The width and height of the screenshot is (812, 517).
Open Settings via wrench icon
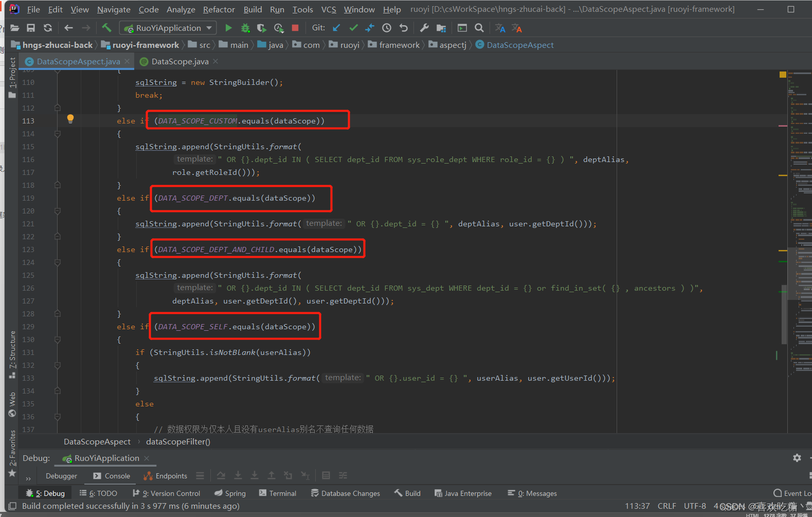424,28
